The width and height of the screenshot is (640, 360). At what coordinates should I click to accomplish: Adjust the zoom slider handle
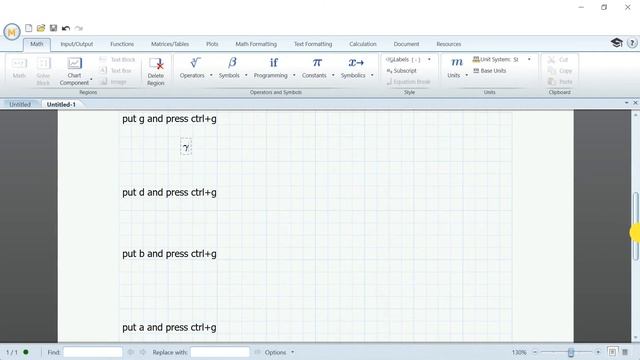(x=571, y=352)
